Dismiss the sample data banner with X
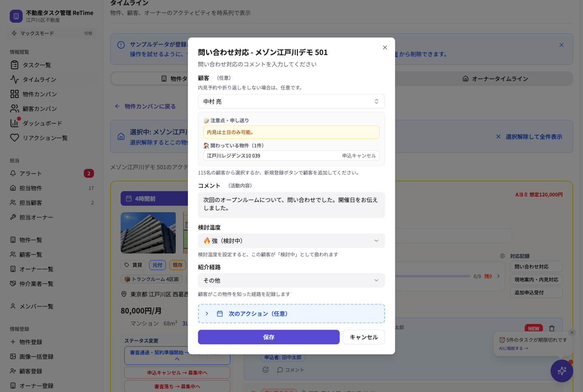This screenshot has height=392, width=583. click(x=562, y=45)
